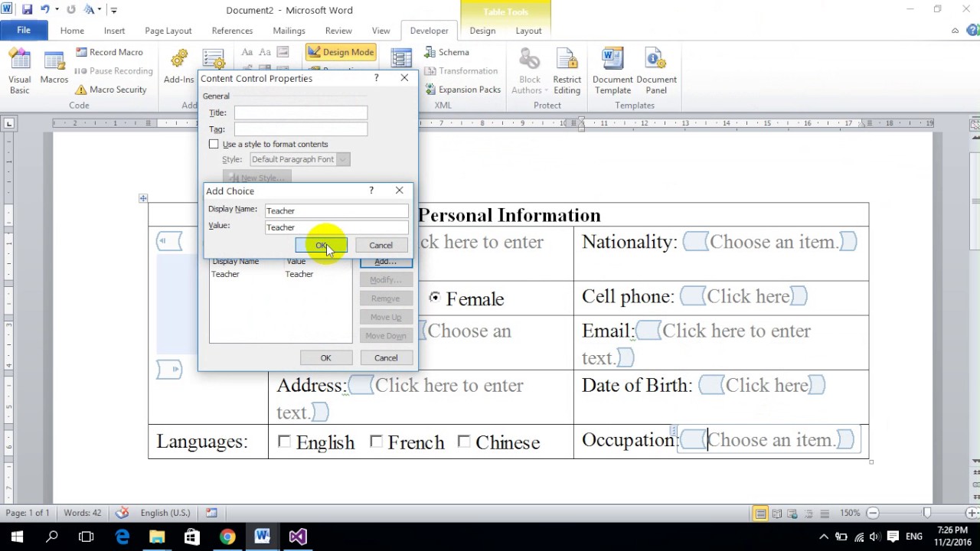Expand the Undo history dropdown arrow
This screenshot has height=551, width=980.
pyautogui.click(x=57, y=10)
